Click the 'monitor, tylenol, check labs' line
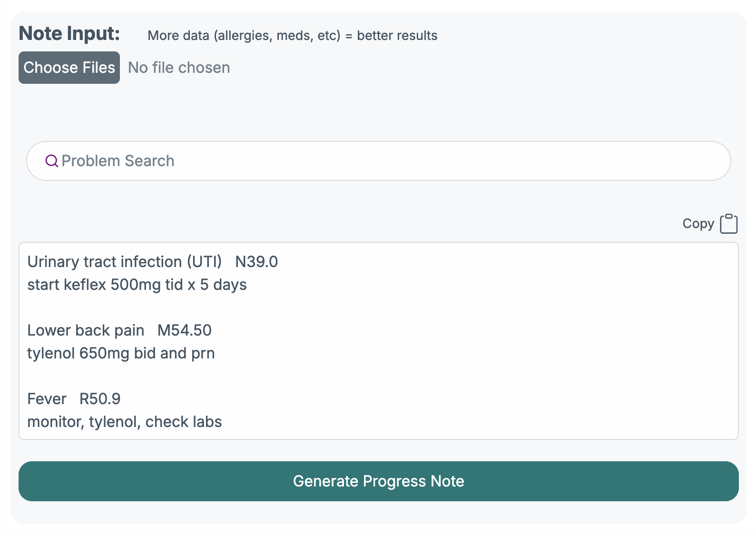 (124, 422)
